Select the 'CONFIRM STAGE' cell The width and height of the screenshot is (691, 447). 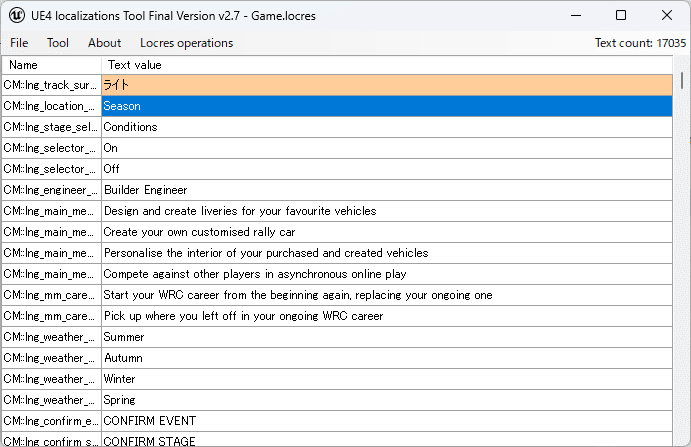point(386,440)
